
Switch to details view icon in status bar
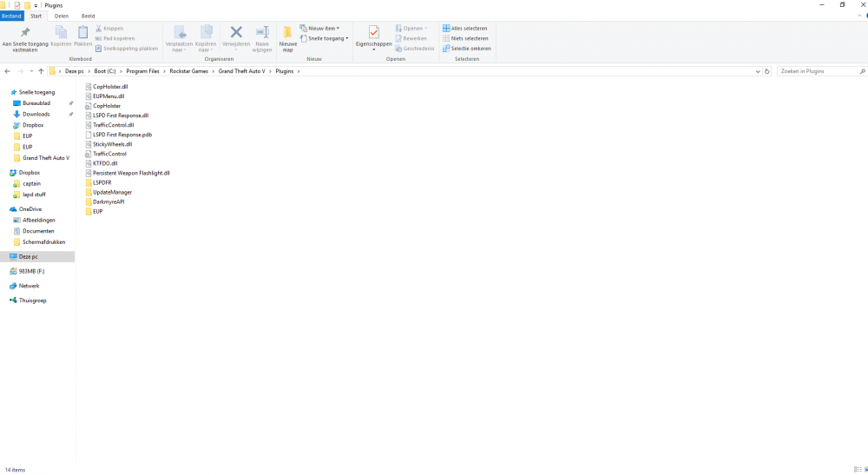pos(858,470)
